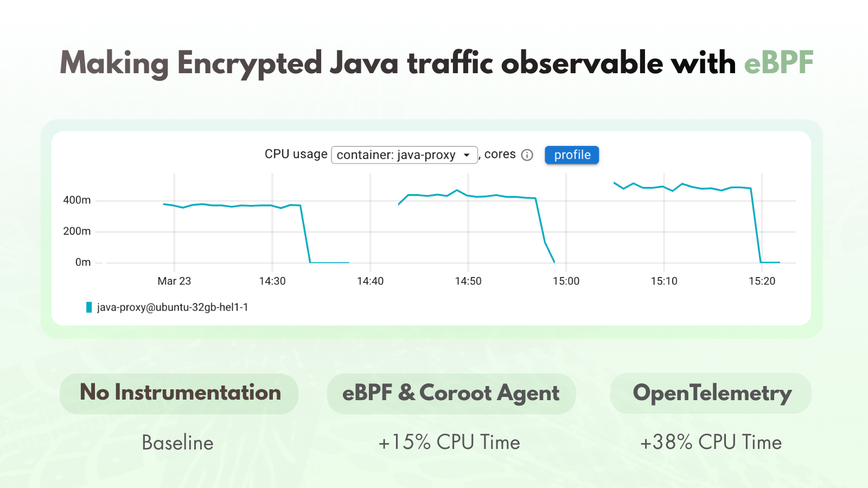
Task: Click the profile button
Action: pyautogui.click(x=572, y=155)
